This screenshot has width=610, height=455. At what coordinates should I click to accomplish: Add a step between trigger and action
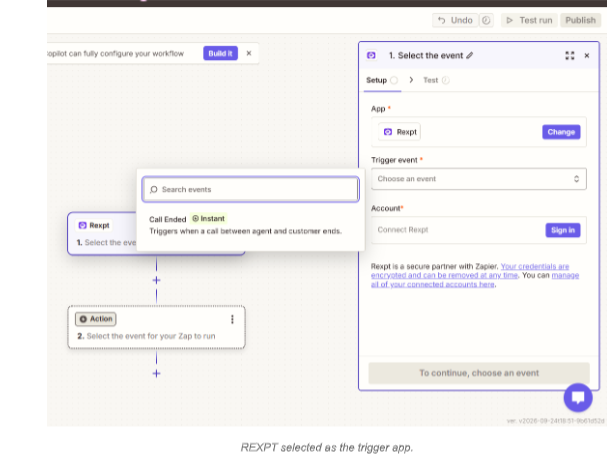156,280
